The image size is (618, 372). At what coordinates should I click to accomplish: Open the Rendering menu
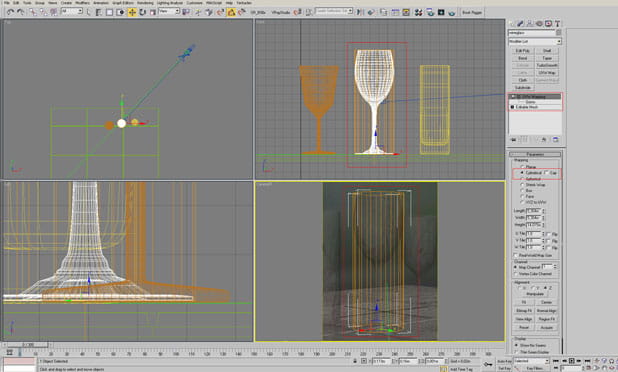click(145, 3)
